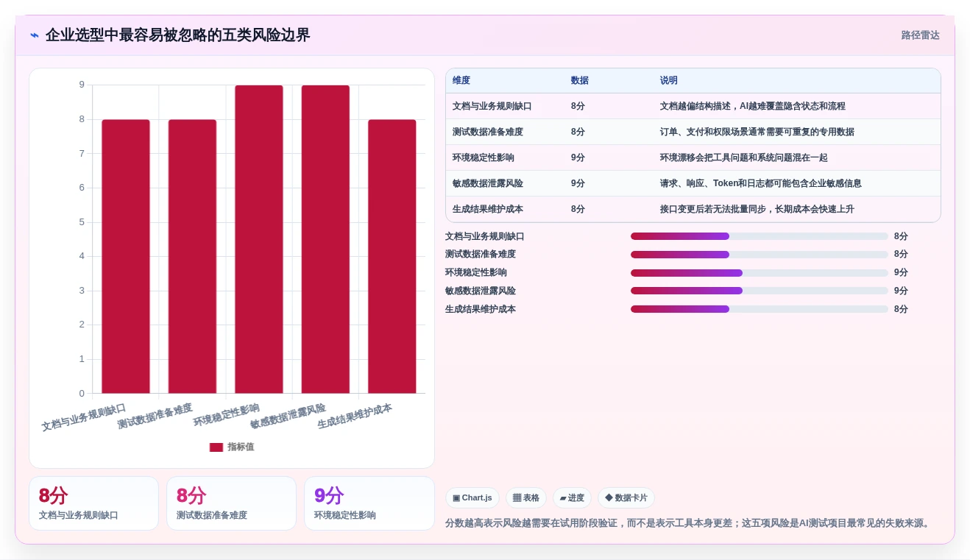Click the footnote starting 分数越高表示风险
Viewport: 970px width, 560px height.
point(690,523)
